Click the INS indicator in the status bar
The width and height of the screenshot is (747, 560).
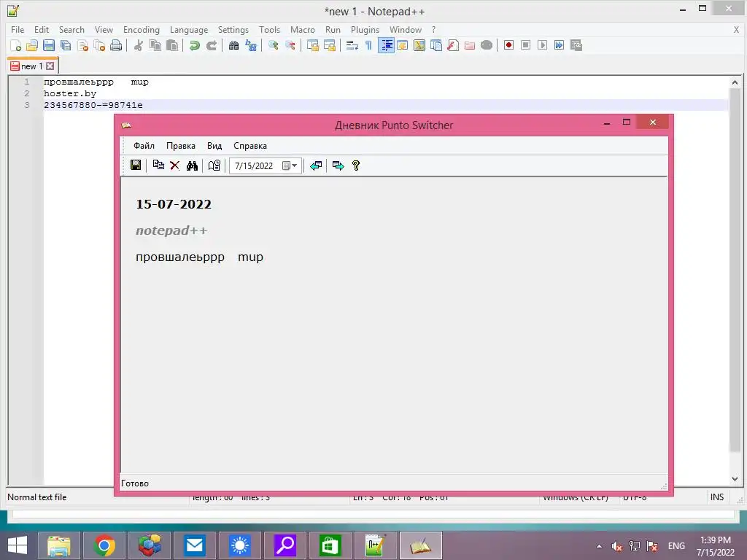tap(717, 497)
